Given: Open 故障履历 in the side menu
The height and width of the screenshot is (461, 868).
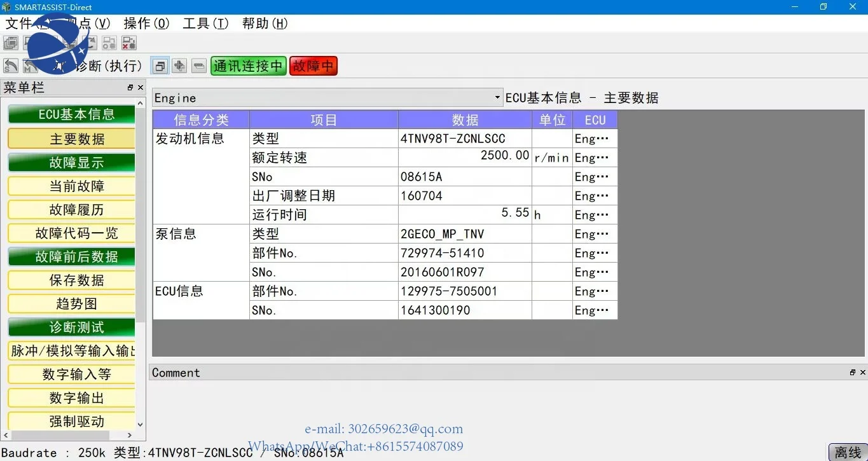Looking at the screenshot, I should coord(71,209).
